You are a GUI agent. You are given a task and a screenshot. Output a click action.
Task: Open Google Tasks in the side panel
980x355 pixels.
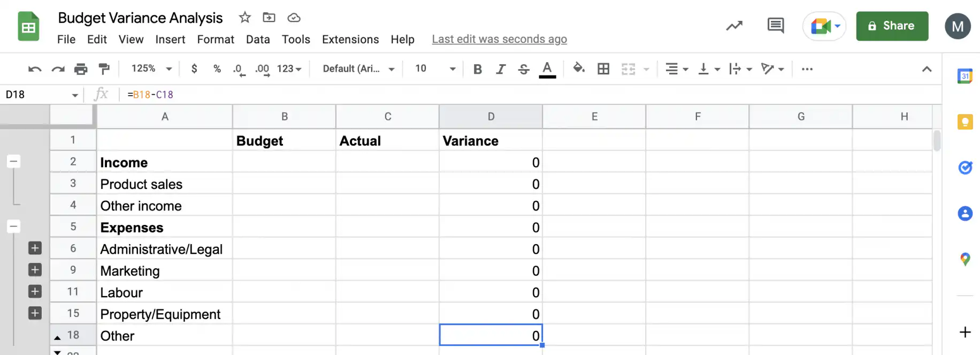click(965, 168)
